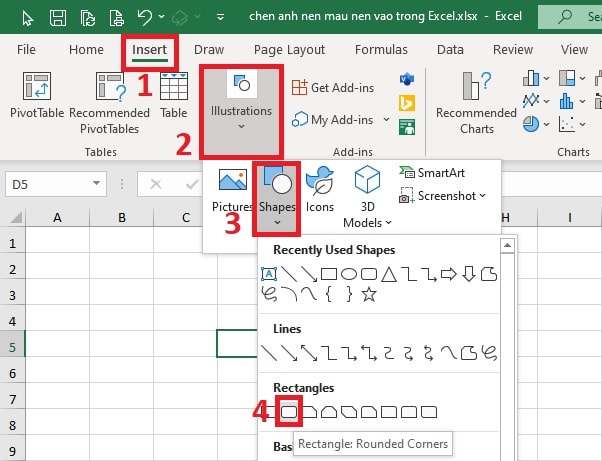The width and height of the screenshot is (602, 461).
Task: Collapse the Illustrations dropdown button
Action: [241, 111]
